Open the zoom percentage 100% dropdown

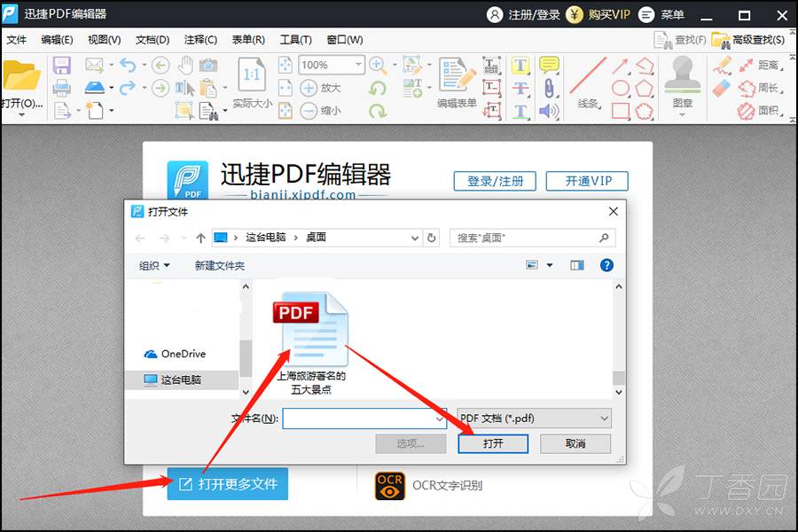(x=358, y=65)
